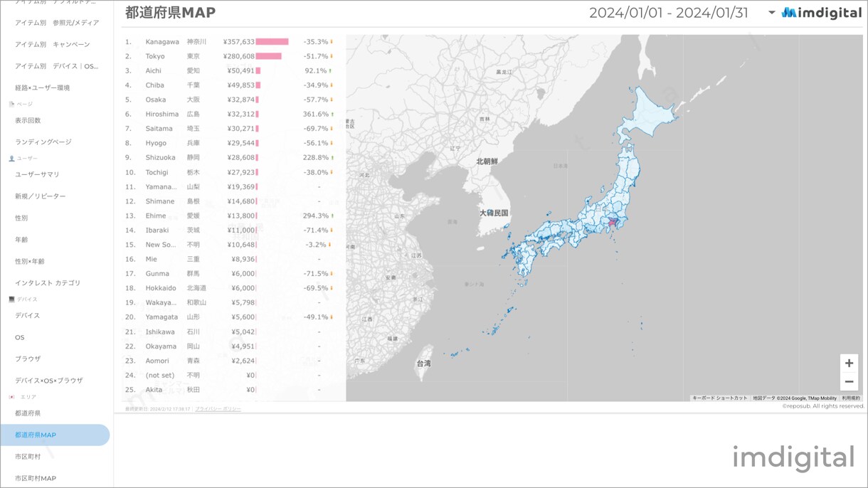Viewport: 868px width, 488px height.
Task: Open 市区町村MAP in the sidebar
Action: 36,479
